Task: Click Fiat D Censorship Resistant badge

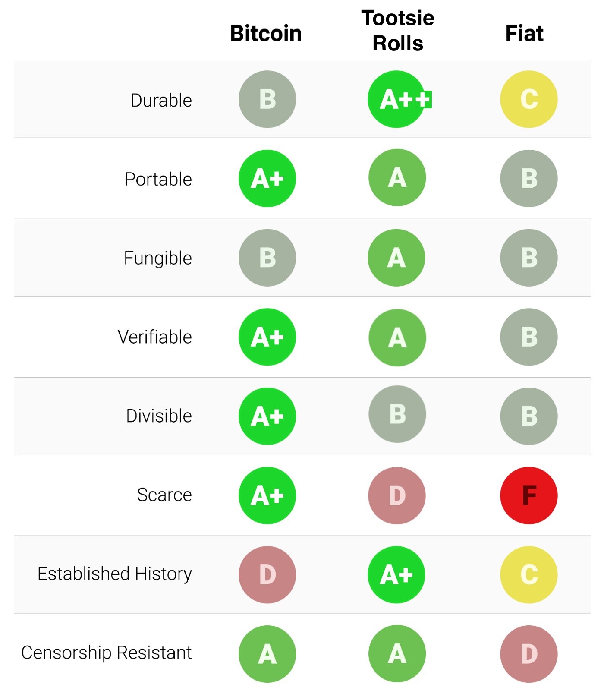Action: click(528, 654)
